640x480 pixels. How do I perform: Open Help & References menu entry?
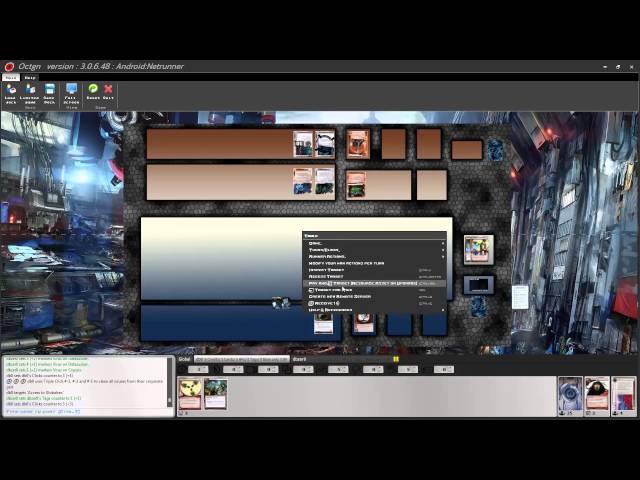pyautogui.click(x=374, y=310)
